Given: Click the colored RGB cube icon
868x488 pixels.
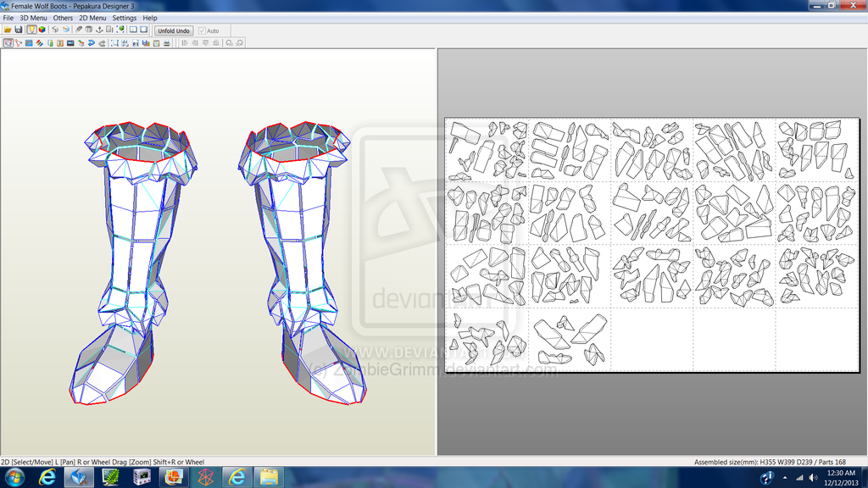Looking at the screenshot, I should [x=42, y=30].
